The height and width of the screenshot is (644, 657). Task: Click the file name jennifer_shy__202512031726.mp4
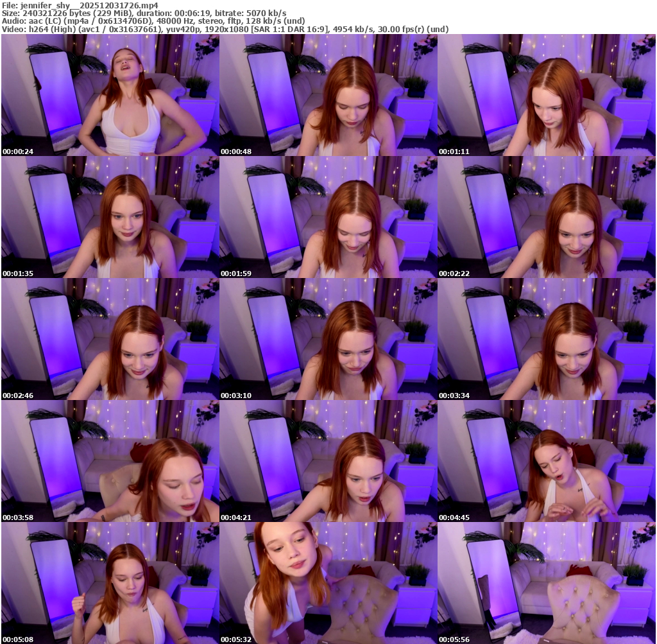click(89, 5)
